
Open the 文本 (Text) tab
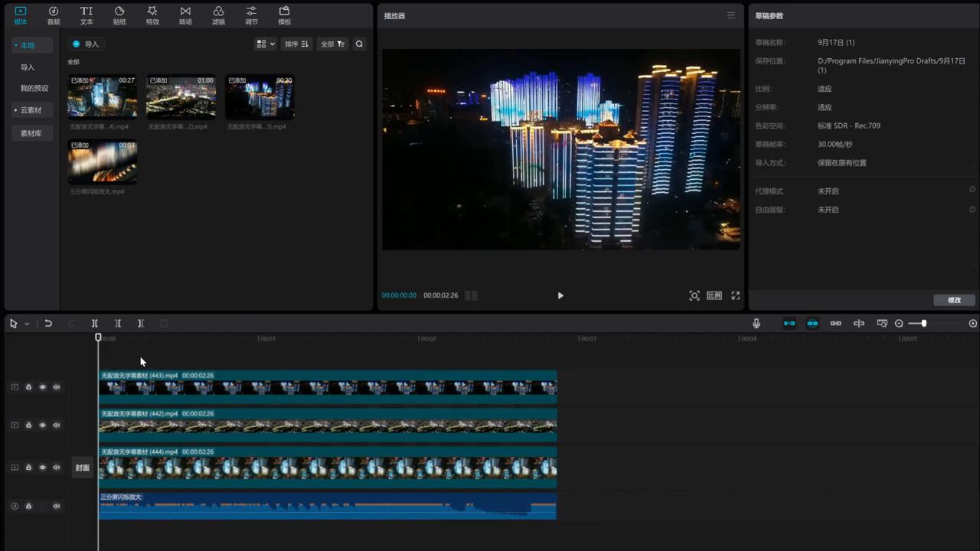[x=87, y=15]
